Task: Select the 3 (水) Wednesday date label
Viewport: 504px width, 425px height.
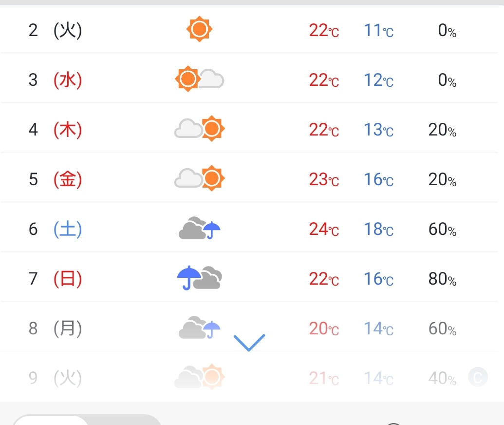Action: [55, 79]
